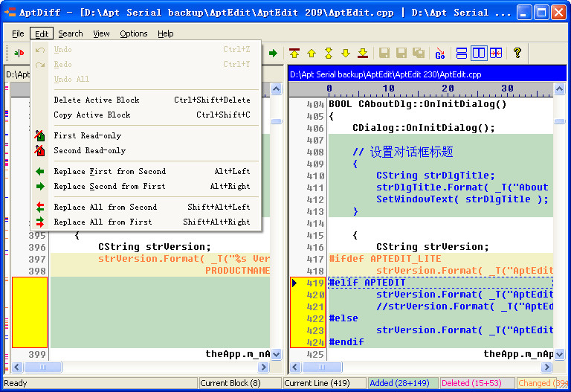Click the current difference double-arrow icon

click(x=329, y=54)
